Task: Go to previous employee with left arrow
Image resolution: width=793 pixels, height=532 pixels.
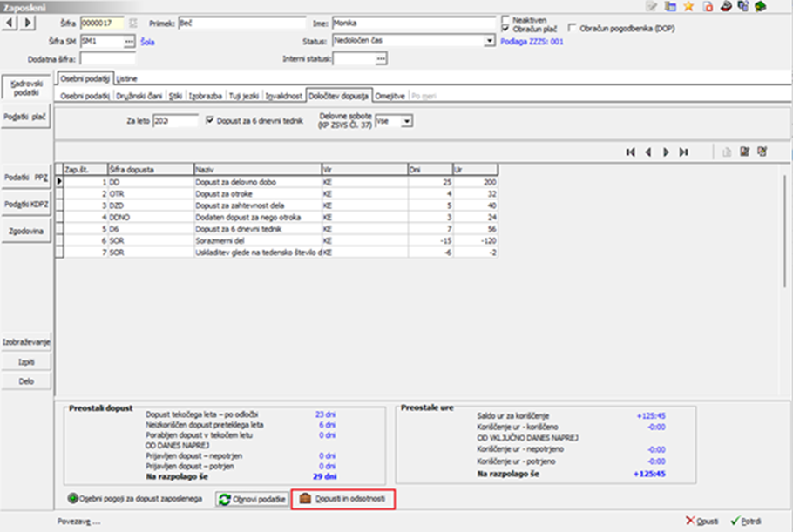Action: coord(10,23)
